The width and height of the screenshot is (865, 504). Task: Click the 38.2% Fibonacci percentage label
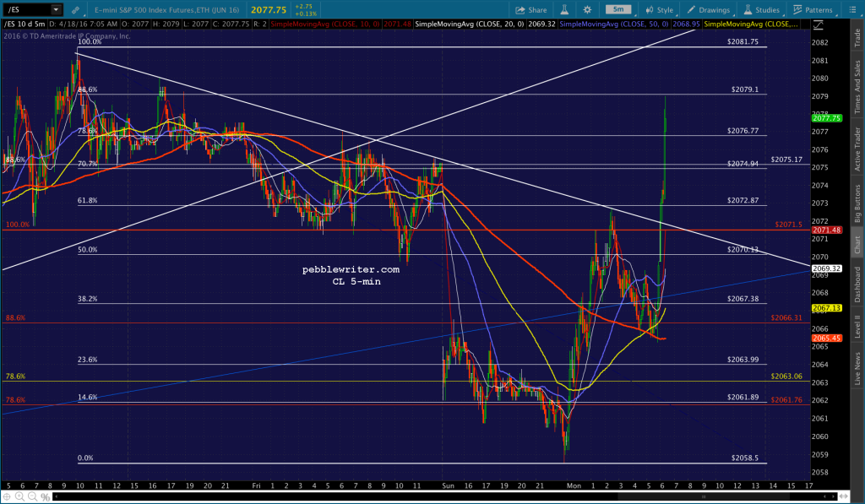(x=87, y=298)
